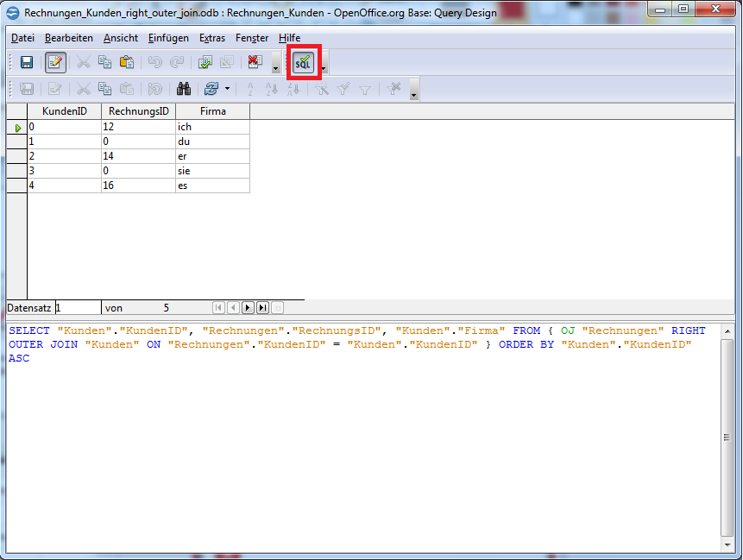Toggle Run SQL command directly button
The image size is (743, 560).
[x=303, y=62]
